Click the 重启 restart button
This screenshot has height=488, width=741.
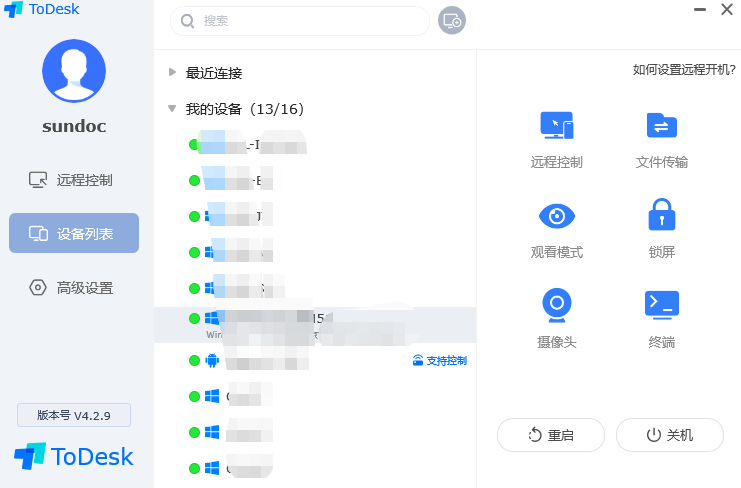point(551,435)
